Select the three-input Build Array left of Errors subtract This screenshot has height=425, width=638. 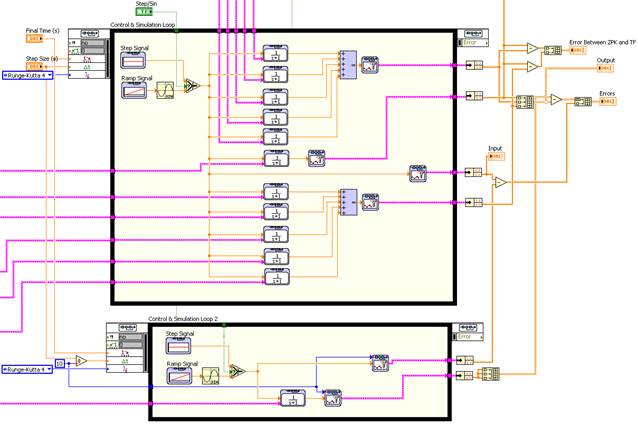[525, 102]
